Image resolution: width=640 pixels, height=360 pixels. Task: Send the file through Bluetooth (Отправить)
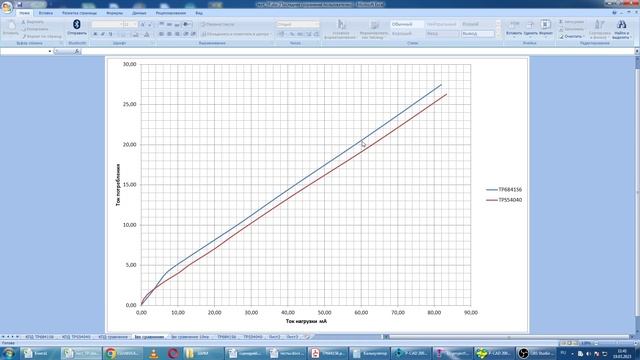[x=77, y=27]
